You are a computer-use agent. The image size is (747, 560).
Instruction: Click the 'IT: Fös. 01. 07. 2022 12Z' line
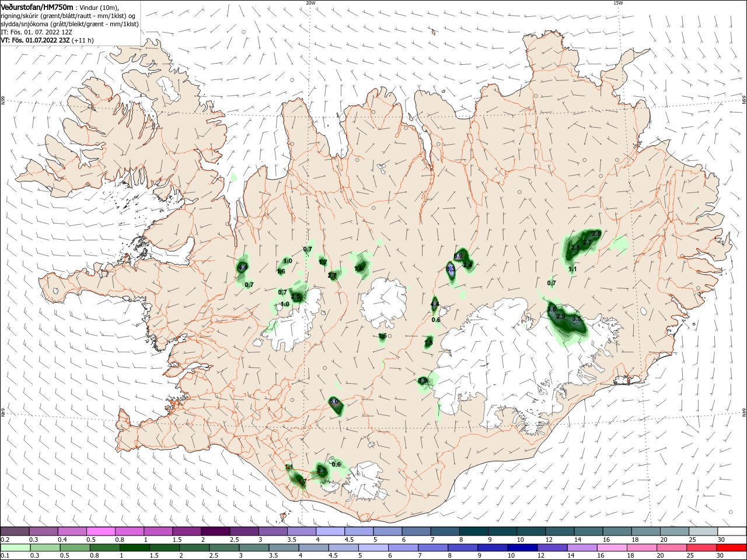36,32
